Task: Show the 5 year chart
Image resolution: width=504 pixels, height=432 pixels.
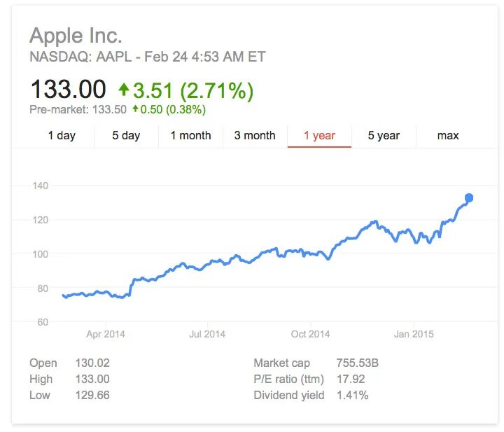Action: [384, 136]
